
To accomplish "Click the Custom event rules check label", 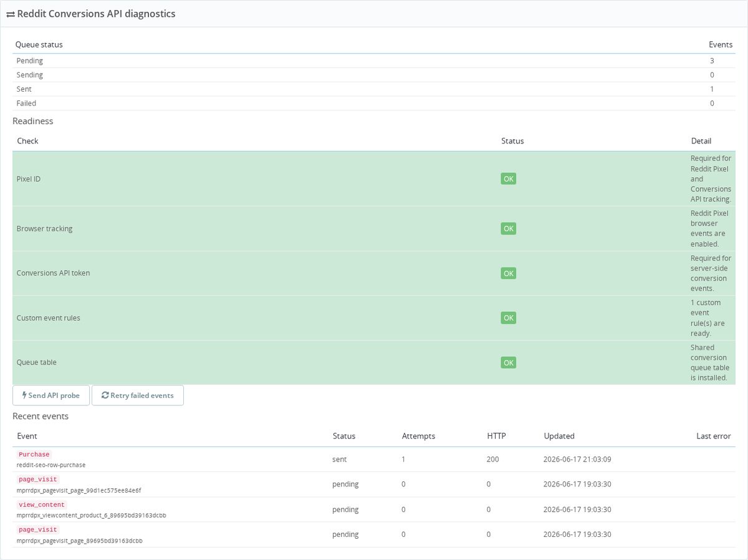I will 49,318.
